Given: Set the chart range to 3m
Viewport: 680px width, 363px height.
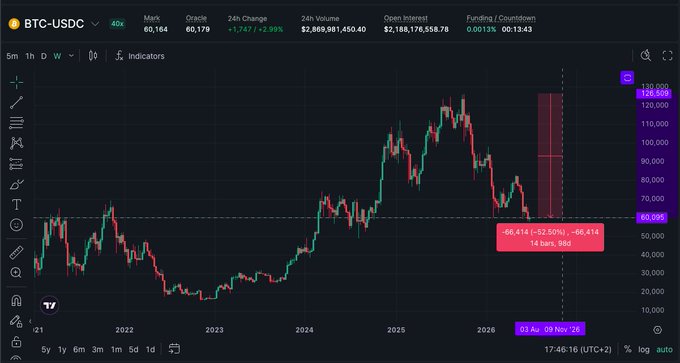Looking at the screenshot, I should pos(98,350).
